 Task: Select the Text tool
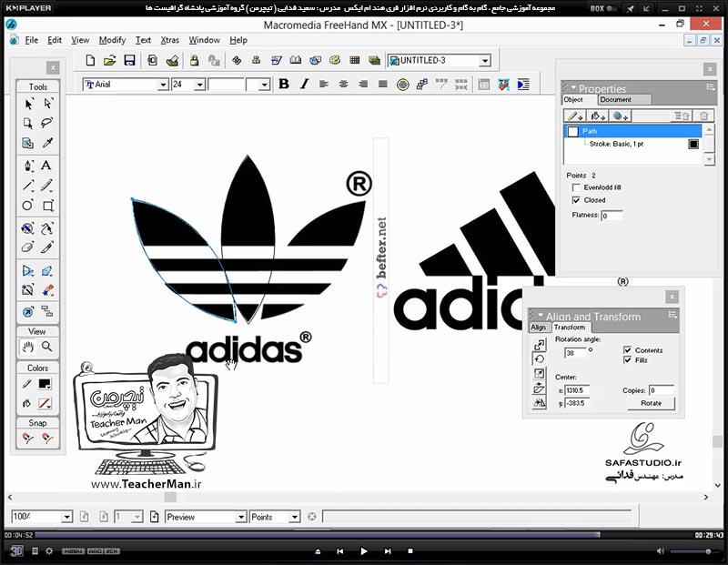[46, 166]
